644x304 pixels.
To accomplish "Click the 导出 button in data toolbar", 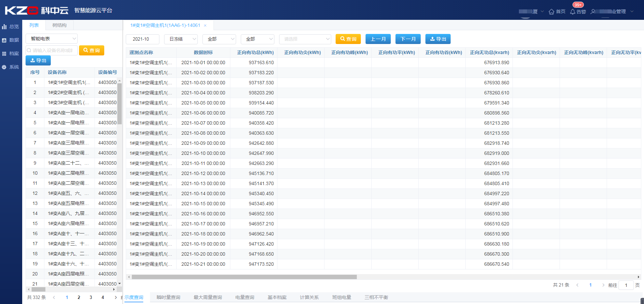I will tap(438, 39).
